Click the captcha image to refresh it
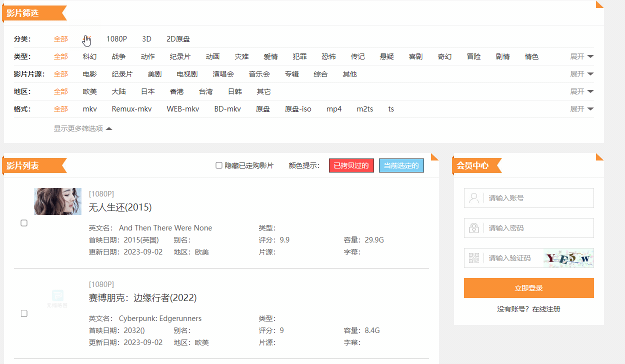625x364 pixels. [x=568, y=258]
